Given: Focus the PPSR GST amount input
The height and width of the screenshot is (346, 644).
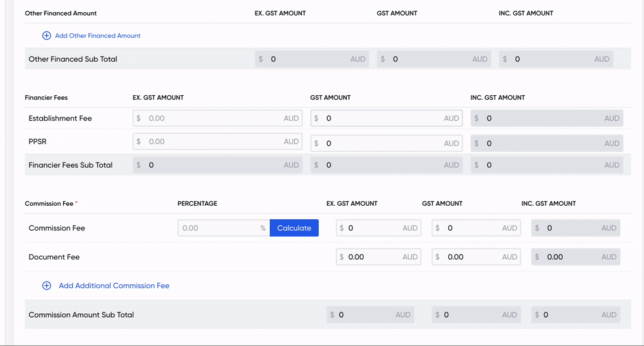Looking at the screenshot, I should pos(383,143).
